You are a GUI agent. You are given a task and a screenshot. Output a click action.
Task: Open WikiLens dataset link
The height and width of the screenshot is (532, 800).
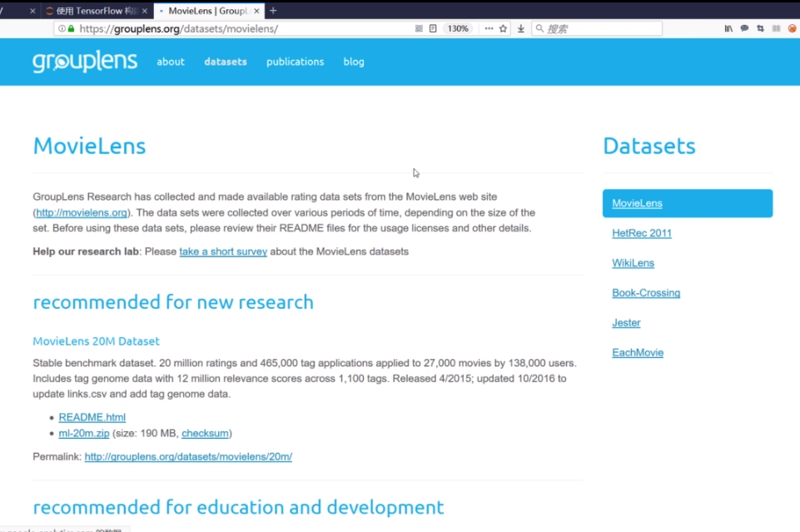634,263
